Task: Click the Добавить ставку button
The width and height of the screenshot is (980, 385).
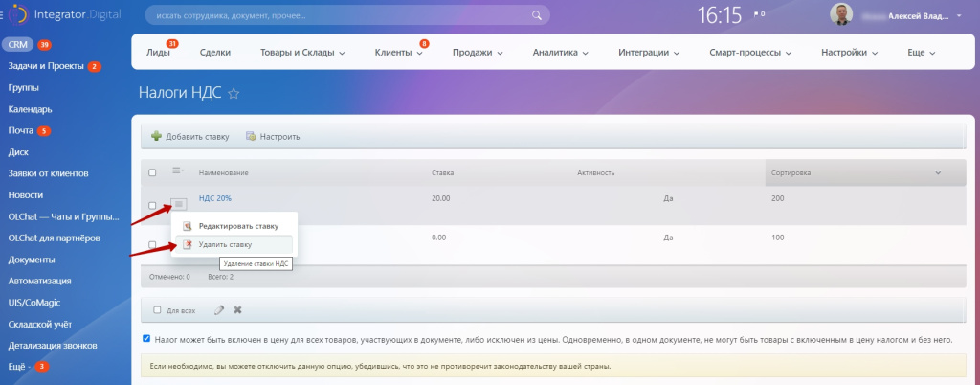Action: point(190,137)
